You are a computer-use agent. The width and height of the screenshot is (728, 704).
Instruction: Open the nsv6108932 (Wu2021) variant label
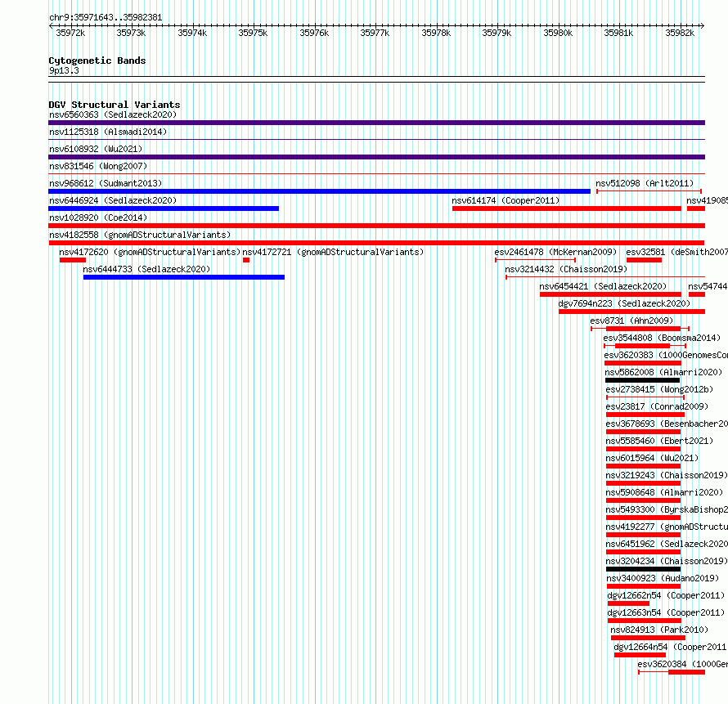96,149
